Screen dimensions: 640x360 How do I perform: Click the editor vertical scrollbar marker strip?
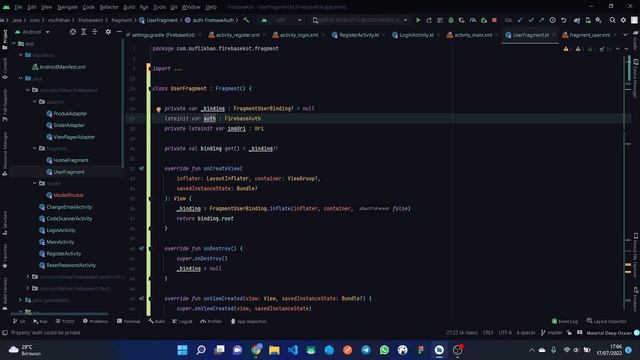(x=629, y=184)
